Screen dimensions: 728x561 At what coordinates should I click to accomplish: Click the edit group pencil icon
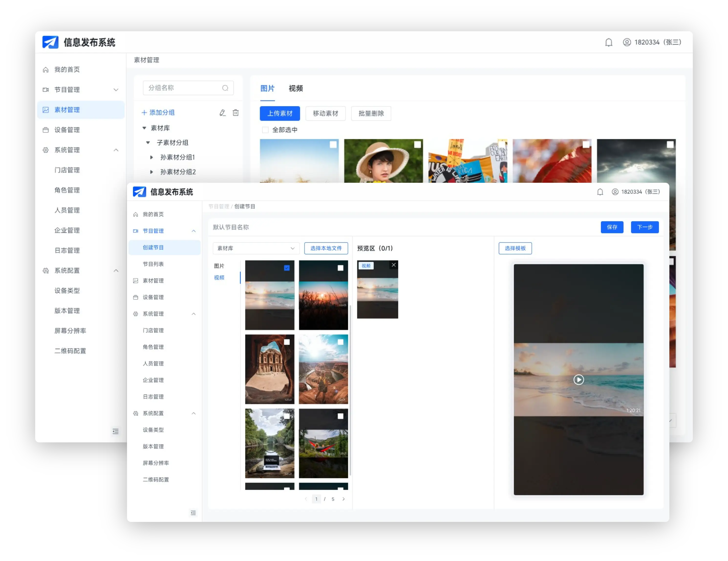pyautogui.click(x=222, y=113)
